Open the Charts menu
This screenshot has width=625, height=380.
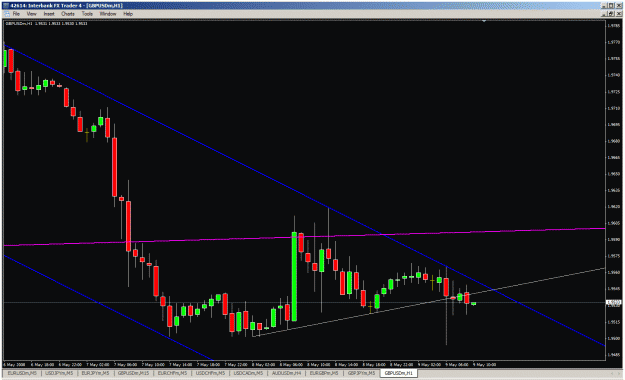coord(68,14)
